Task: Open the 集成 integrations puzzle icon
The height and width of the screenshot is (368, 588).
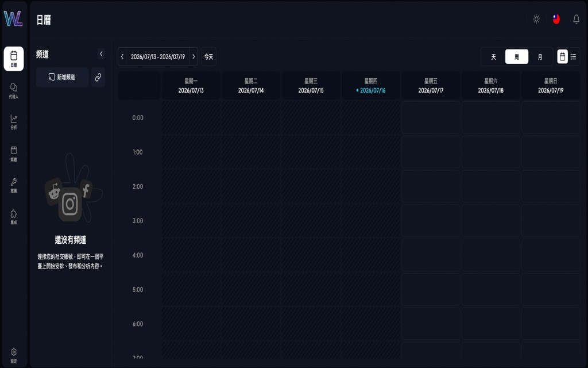Action: (14, 217)
